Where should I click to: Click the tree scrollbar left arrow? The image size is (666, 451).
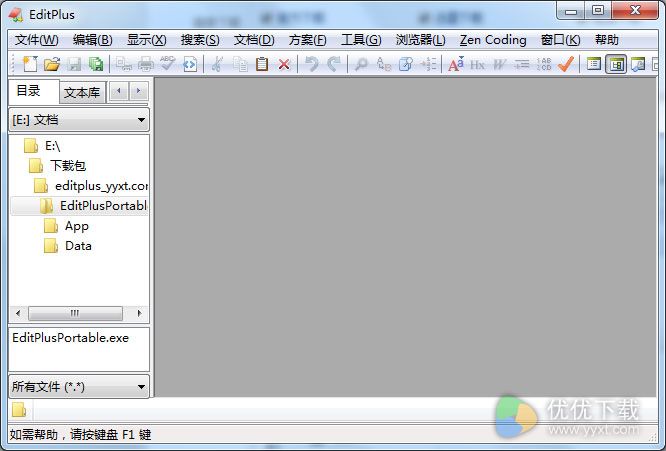(18, 313)
